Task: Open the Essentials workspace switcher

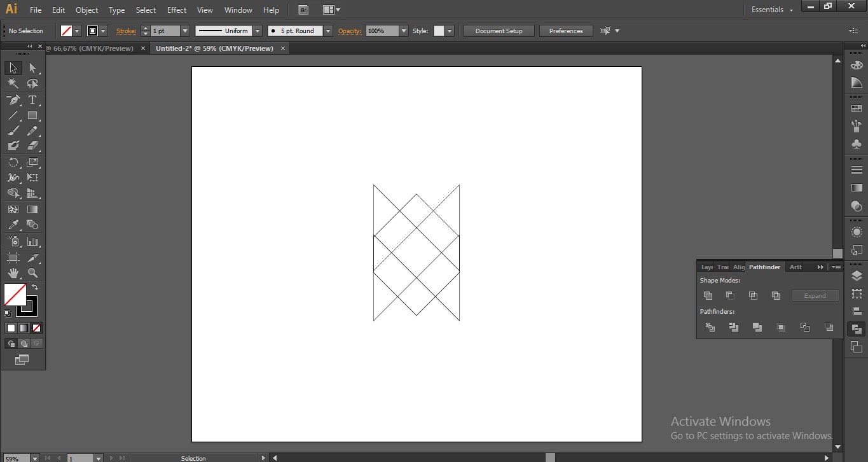Action: click(773, 10)
